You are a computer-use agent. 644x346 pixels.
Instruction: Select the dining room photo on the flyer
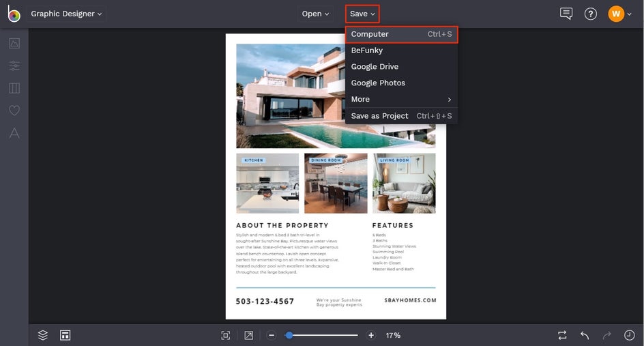tap(336, 184)
